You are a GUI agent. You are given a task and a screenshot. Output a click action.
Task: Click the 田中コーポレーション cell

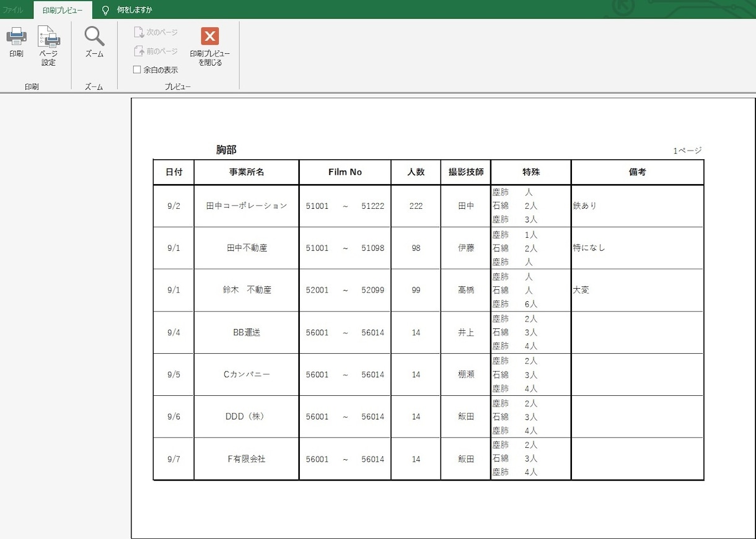247,206
